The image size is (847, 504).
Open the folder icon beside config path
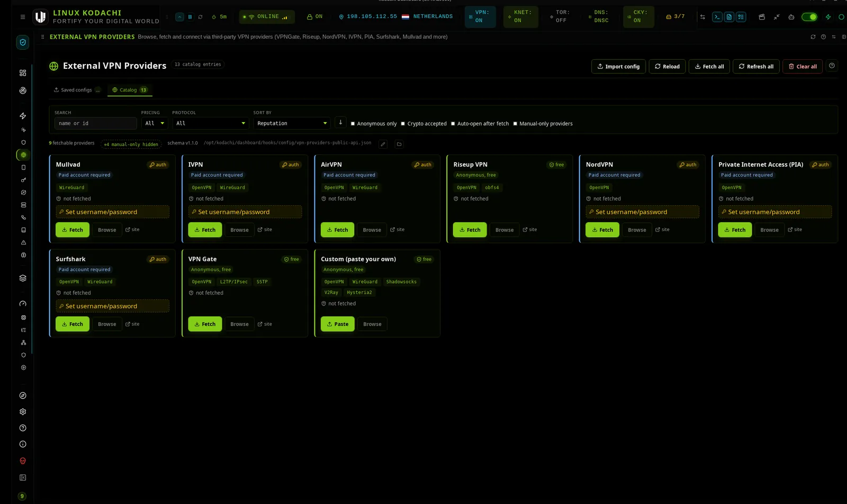pos(399,144)
